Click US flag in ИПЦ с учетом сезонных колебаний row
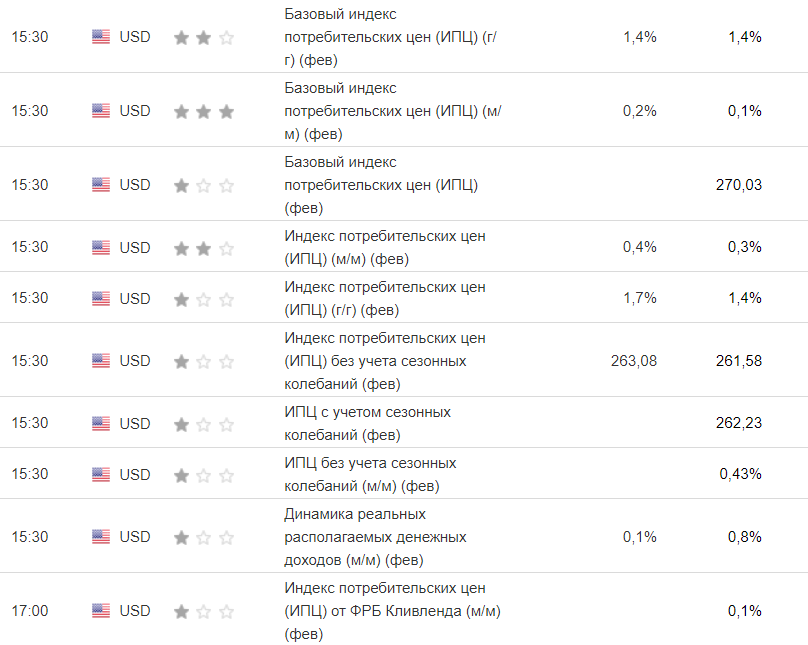The image size is (808, 645). (101, 424)
